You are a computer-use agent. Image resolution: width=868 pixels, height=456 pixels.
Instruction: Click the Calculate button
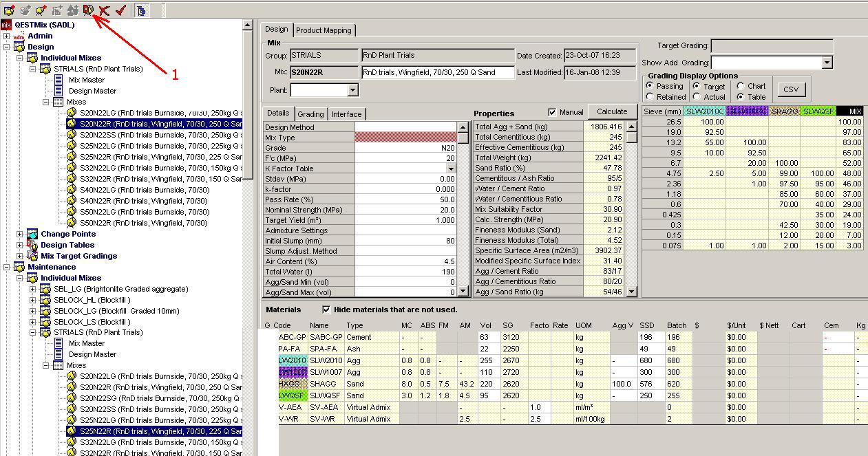coord(612,111)
